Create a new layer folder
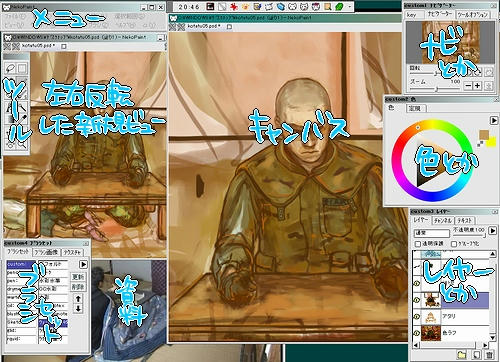This screenshot has height=362, width=500. [462, 355]
